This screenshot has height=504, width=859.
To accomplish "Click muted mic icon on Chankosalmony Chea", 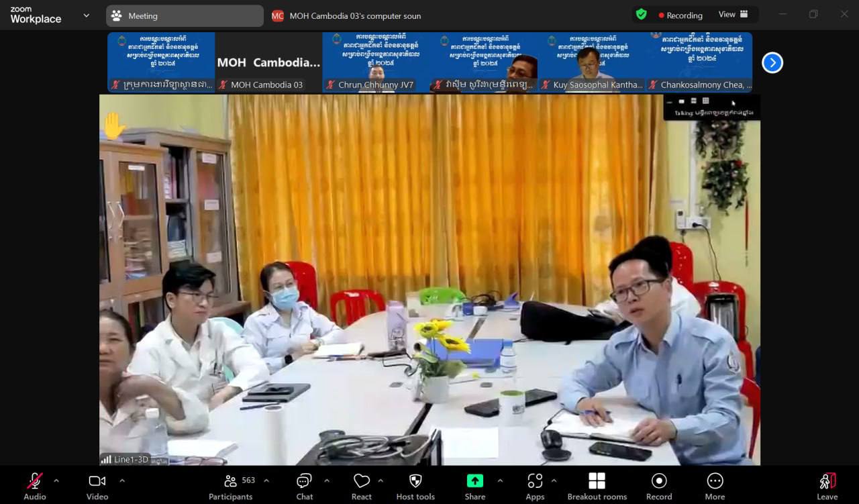I will pos(652,85).
